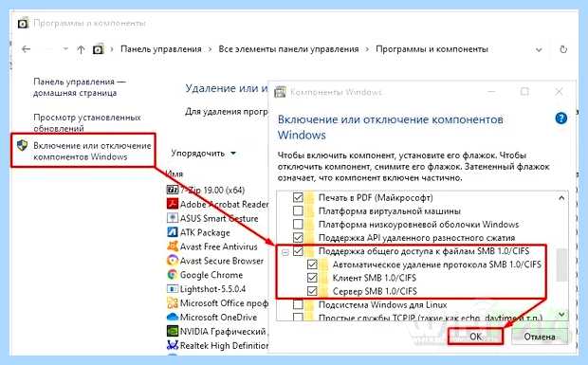Open Просмотр установленных обновлений link
Viewport: 588px width, 365px height.
coord(87,122)
